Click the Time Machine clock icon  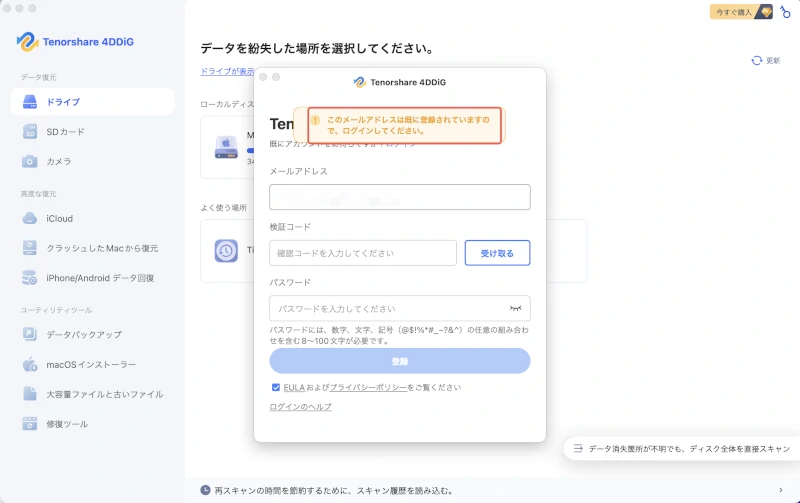point(226,250)
